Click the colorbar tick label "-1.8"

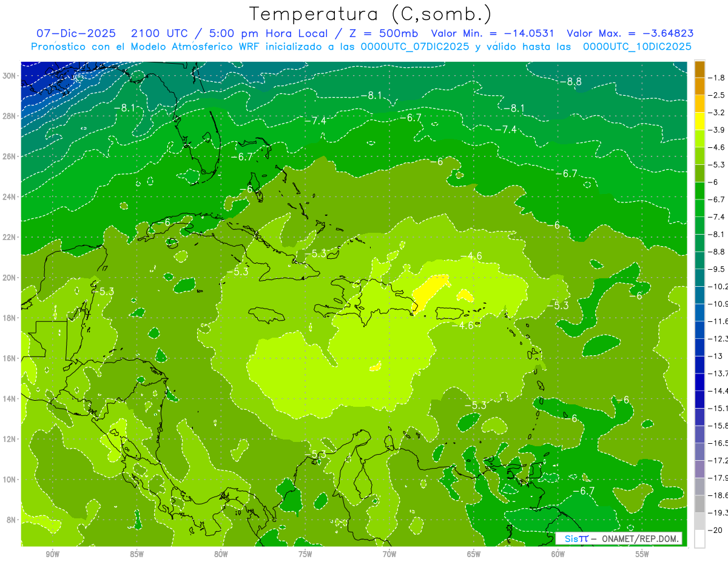click(x=717, y=78)
